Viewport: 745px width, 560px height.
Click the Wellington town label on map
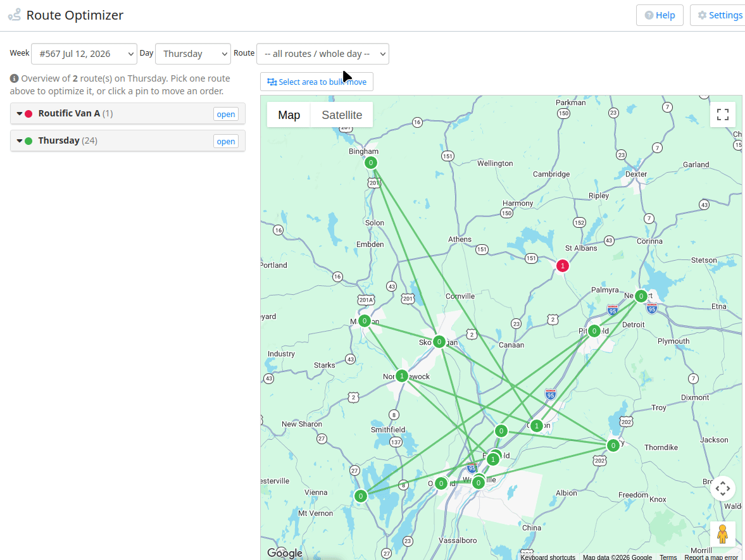click(495, 163)
